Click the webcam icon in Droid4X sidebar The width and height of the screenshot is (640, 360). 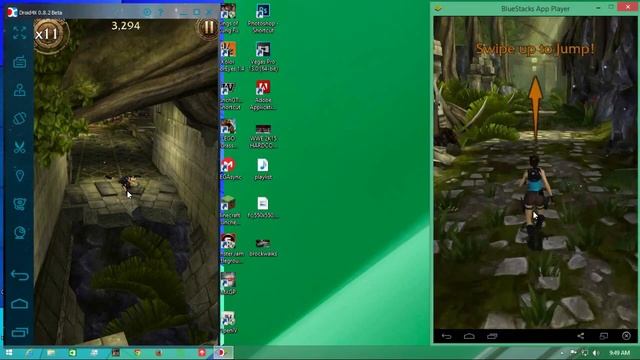coord(19,233)
